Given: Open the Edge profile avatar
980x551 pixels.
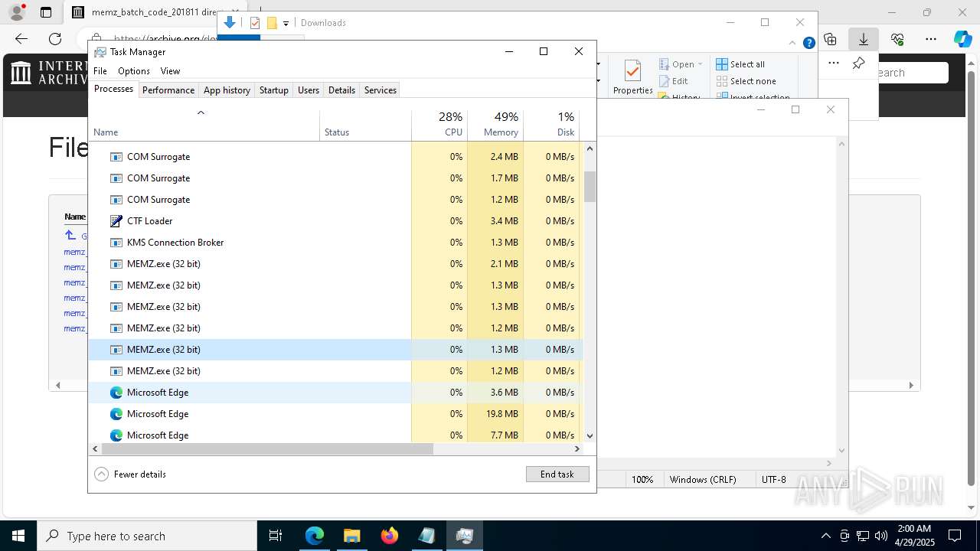Looking at the screenshot, I should [x=16, y=12].
